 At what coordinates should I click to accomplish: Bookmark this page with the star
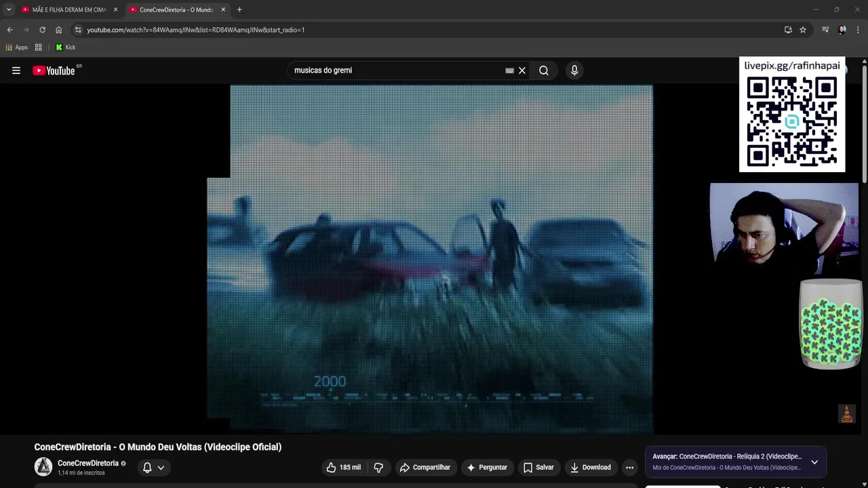(x=803, y=30)
